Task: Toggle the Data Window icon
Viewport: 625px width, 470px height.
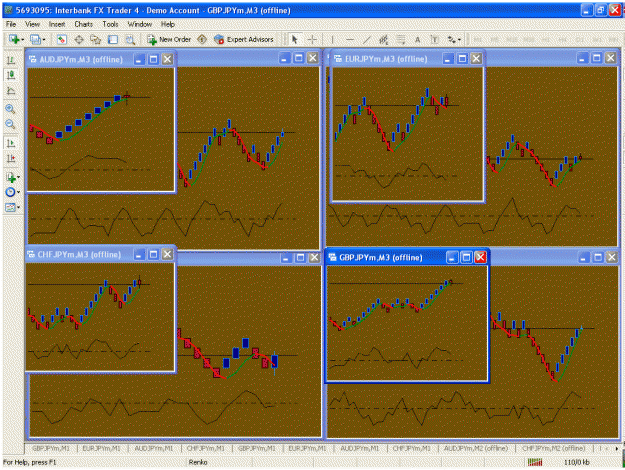Action: (79, 39)
